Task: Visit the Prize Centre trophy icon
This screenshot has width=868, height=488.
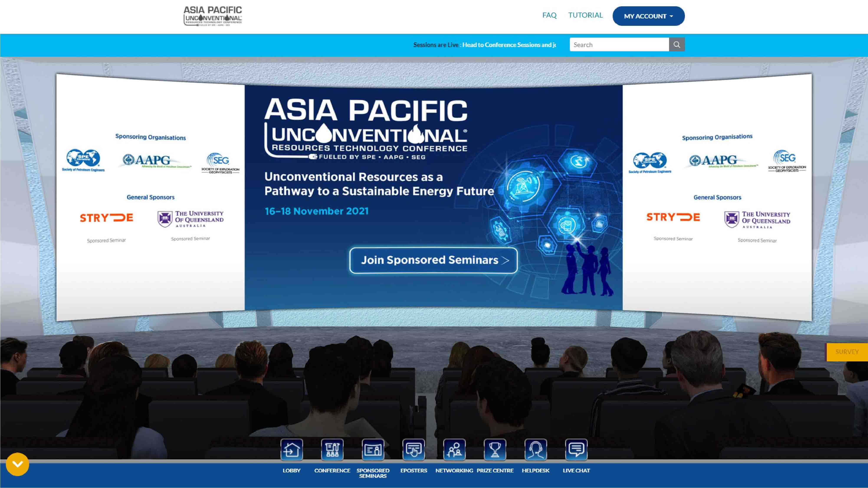Action: (x=495, y=450)
